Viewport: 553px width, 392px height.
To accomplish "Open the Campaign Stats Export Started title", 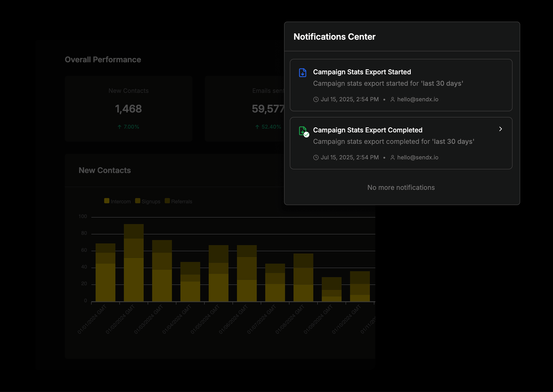I will tap(362, 72).
